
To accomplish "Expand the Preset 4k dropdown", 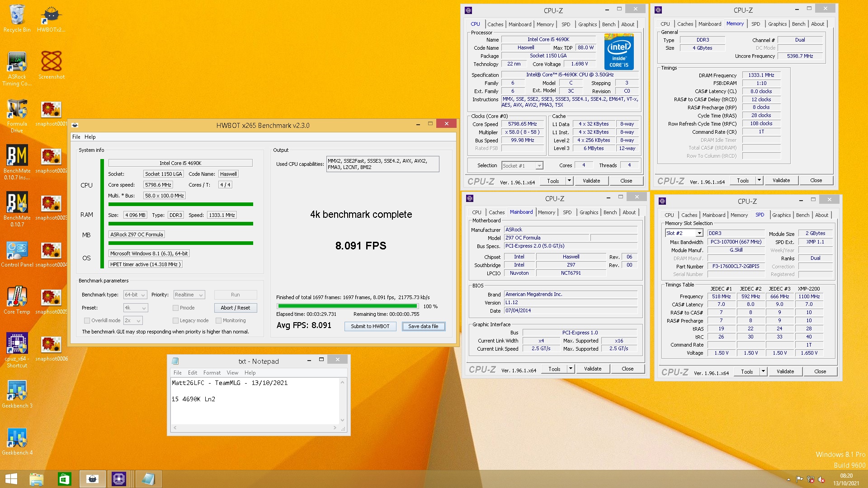I will [136, 308].
